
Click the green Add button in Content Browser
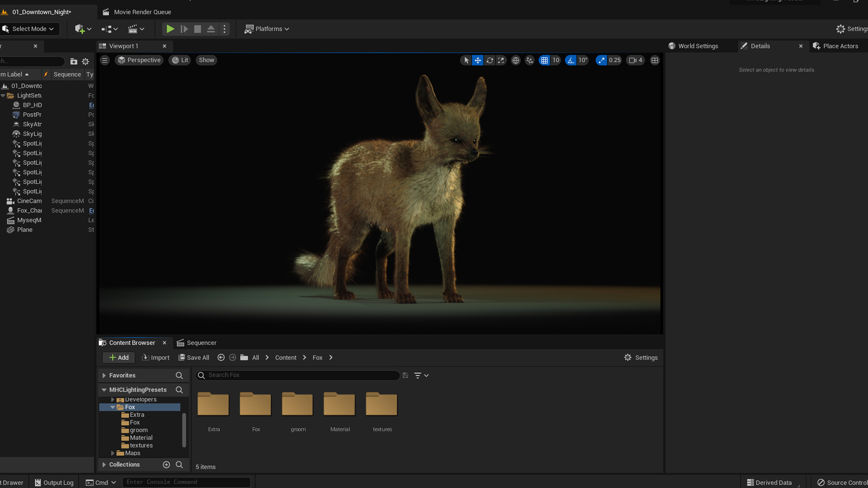coord(118,357)
